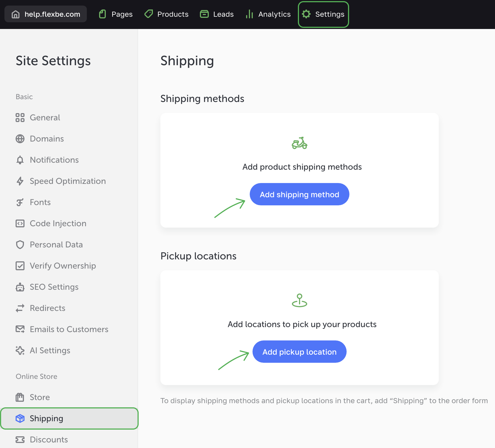
Task: Click the AI Settings sparkle icon
Action: tap(20, 350)
